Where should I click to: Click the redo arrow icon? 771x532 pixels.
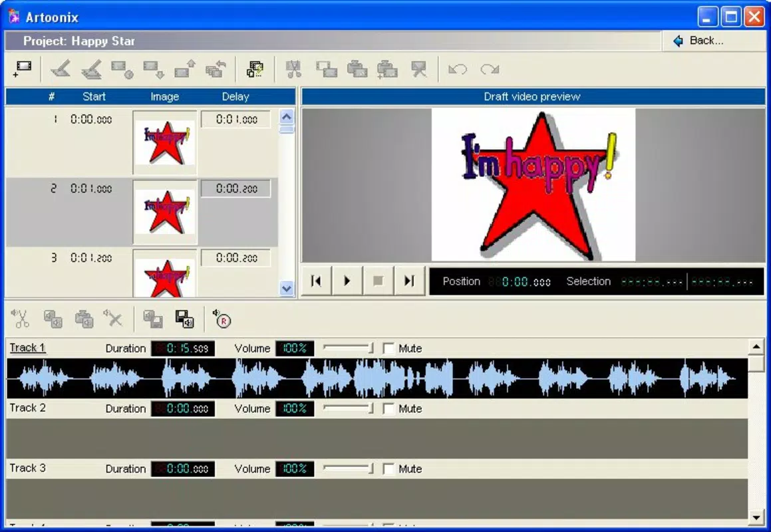[x=490, y=69]
